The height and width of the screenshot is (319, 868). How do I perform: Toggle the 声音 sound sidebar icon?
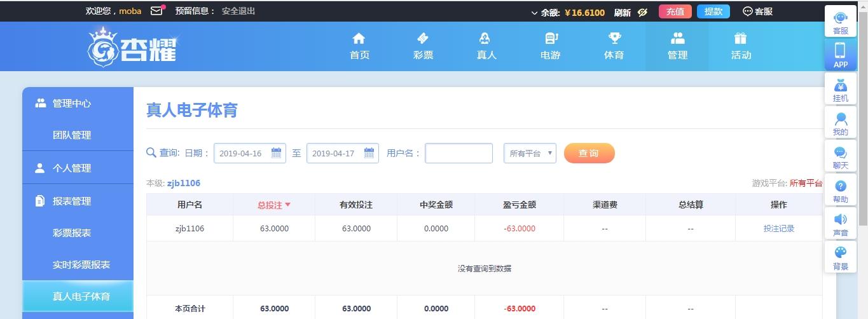[840, 223]
